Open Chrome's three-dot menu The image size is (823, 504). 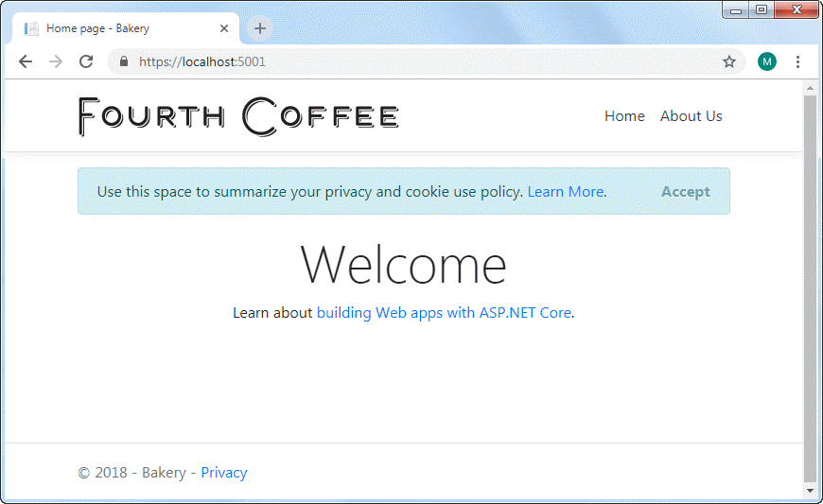click(x=797, y=61)
